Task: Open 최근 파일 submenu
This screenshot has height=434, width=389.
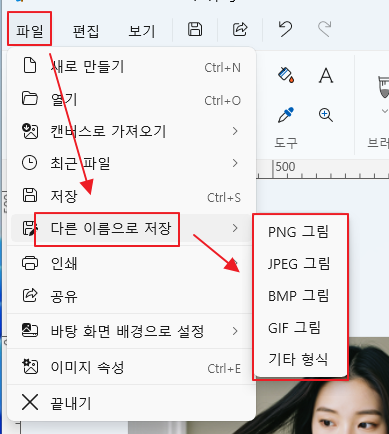Action: point(131,163)
